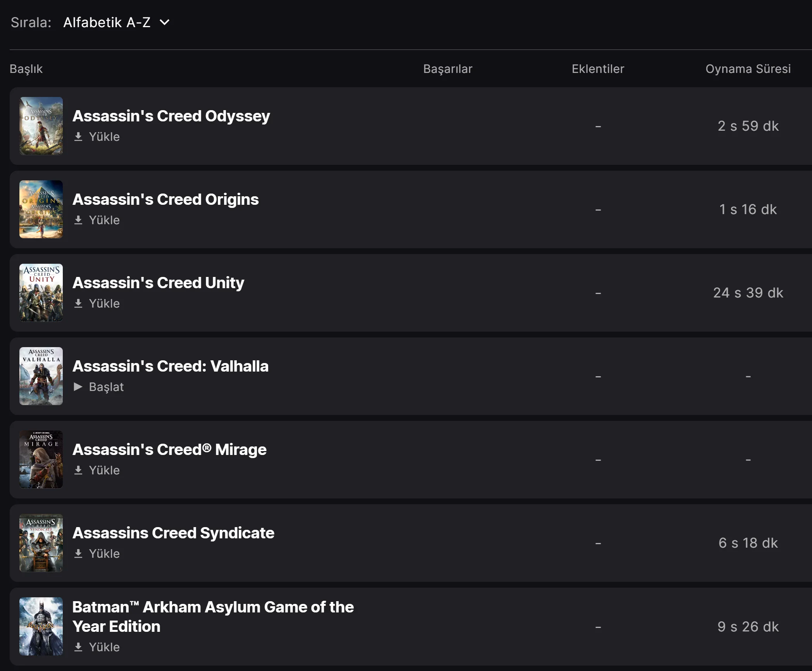This screenshot has width=812, height=671.
Task: Click download icon for Batman Arkham Asylum
Action: (78, 647)
